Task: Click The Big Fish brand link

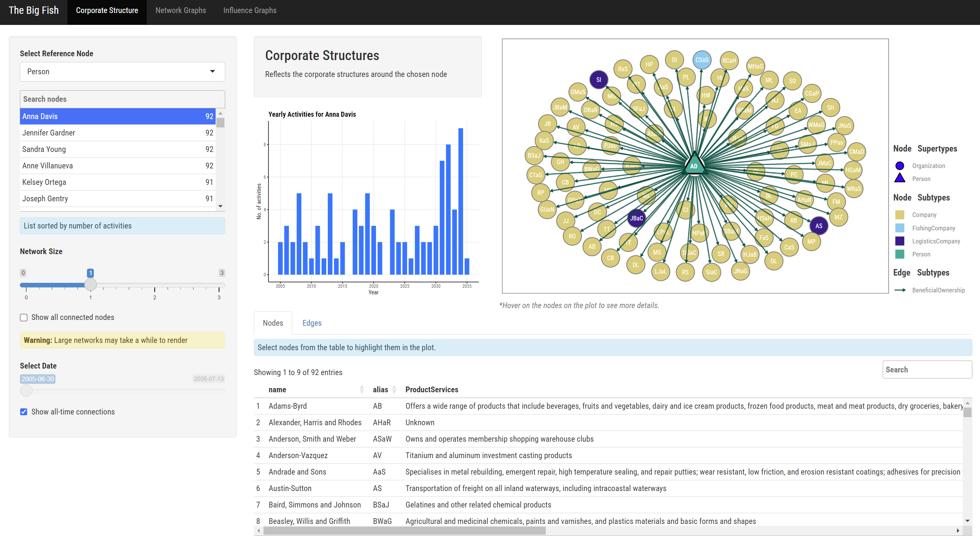Action: 34,10
